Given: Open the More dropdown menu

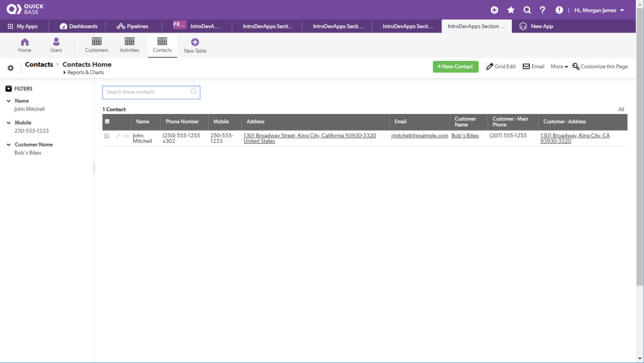Looking at the screenshot, I should (559, 67).
